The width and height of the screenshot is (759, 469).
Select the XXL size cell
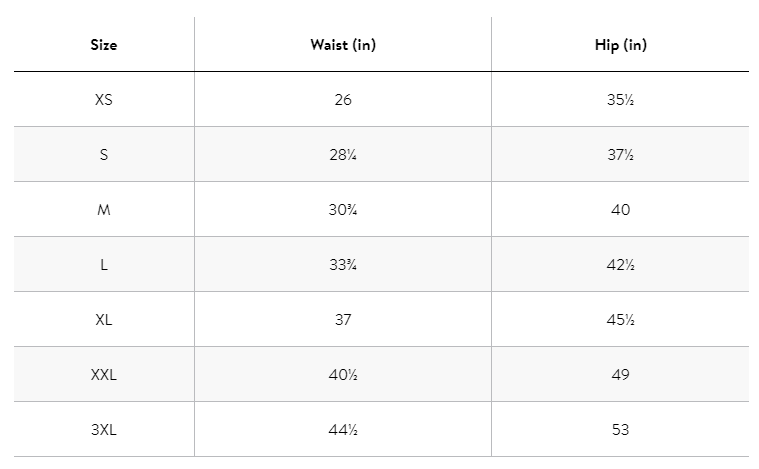(x=103, y=375)
